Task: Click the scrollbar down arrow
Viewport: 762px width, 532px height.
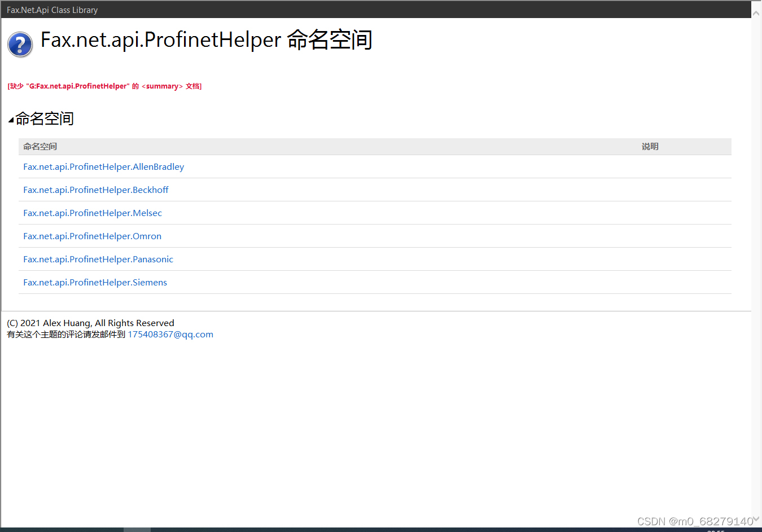Action: tap(756, 519)
